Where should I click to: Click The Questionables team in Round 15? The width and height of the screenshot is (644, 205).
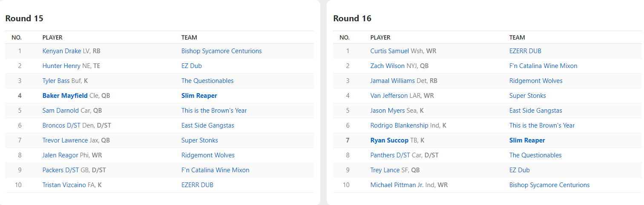(207, 81)
